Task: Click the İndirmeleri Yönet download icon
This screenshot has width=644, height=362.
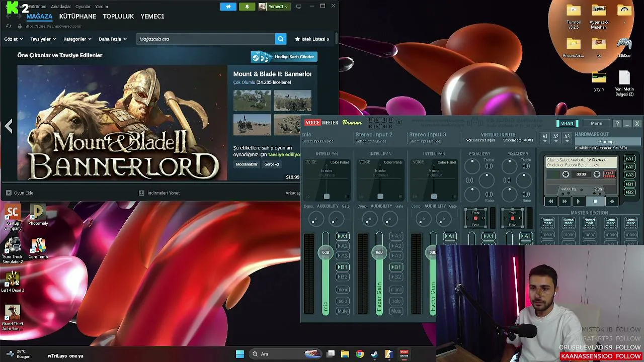Action: tap(141, 193)
